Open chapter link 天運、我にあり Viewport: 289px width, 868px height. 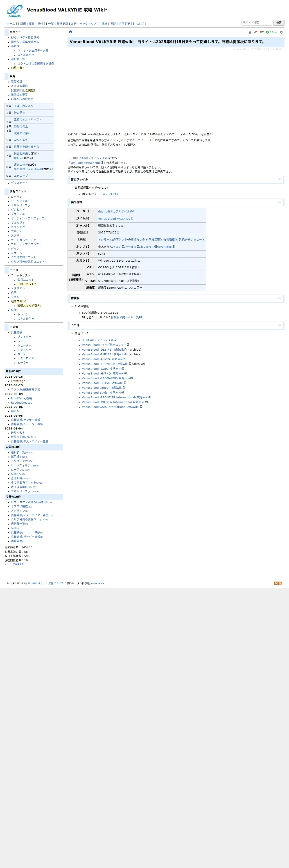point(24,106)
